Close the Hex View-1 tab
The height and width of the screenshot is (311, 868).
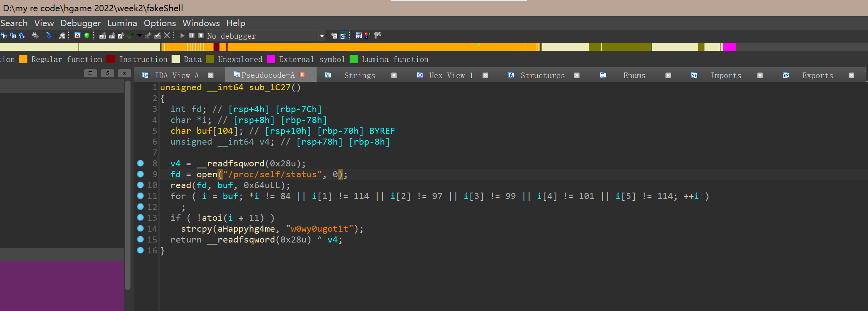pos(485,75)
